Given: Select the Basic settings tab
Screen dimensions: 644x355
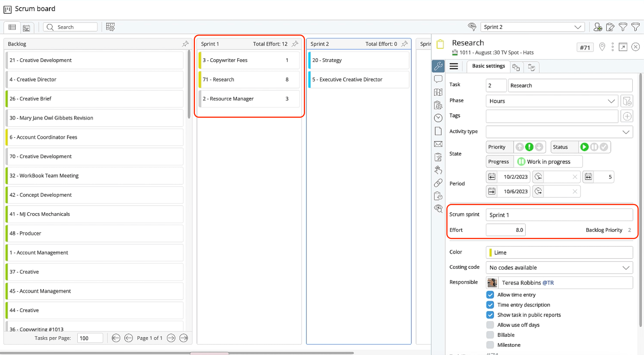Looking at the screenshot, I should pos(488,66).
